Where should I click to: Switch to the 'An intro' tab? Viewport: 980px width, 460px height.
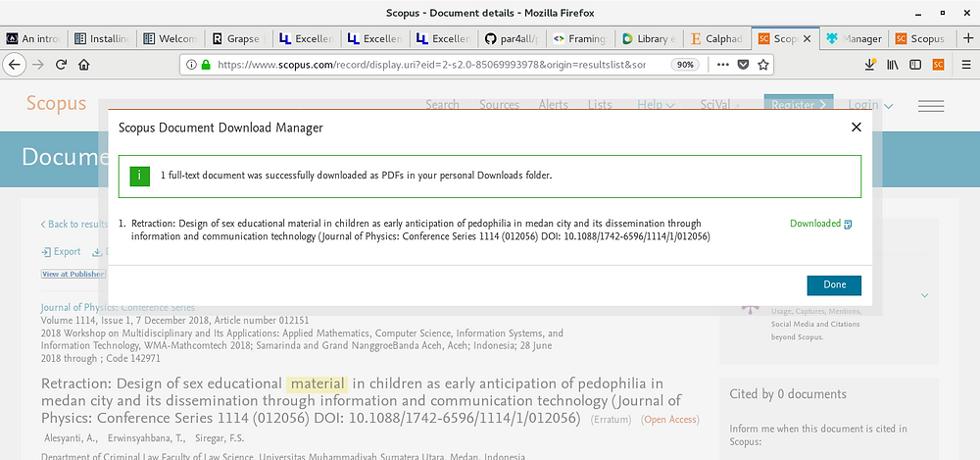[33, 39]
